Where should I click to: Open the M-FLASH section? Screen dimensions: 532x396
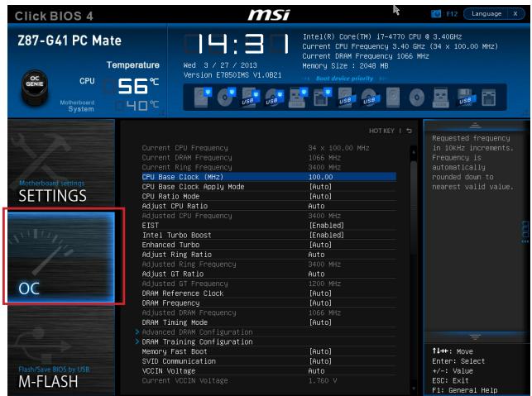[x=61, y=351]
